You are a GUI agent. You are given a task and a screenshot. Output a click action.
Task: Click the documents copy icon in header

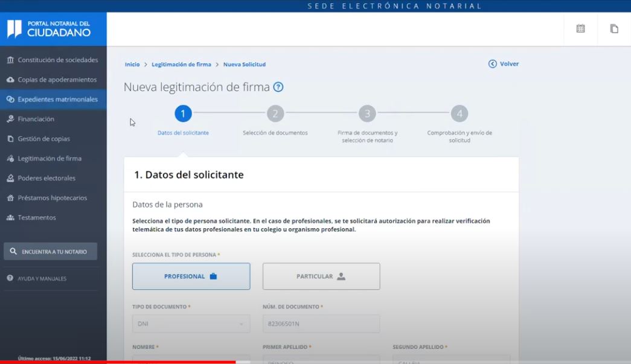[x=614, y=28]
